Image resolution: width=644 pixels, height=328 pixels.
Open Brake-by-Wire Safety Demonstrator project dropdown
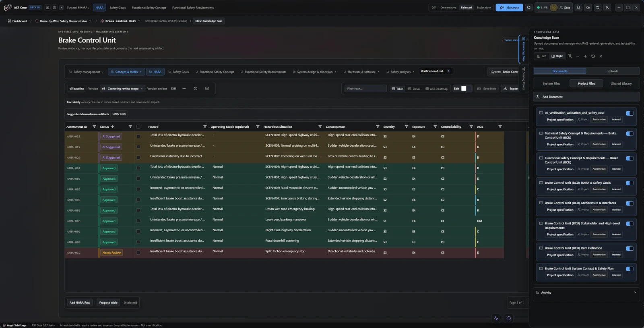tap(63, 21)
